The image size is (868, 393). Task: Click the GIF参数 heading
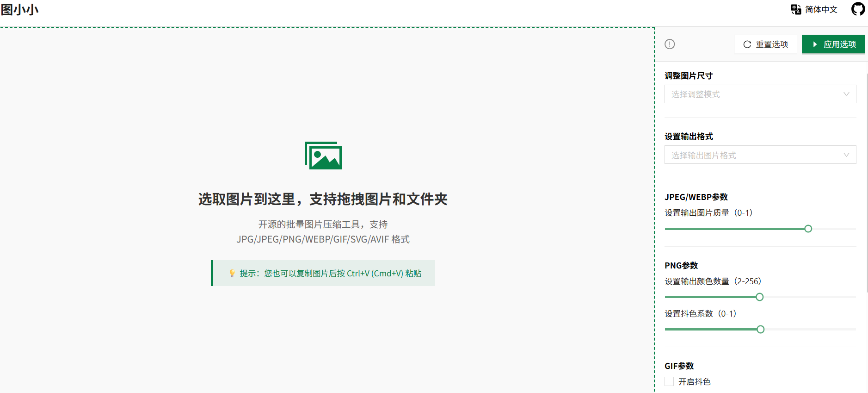coord(679,366)
